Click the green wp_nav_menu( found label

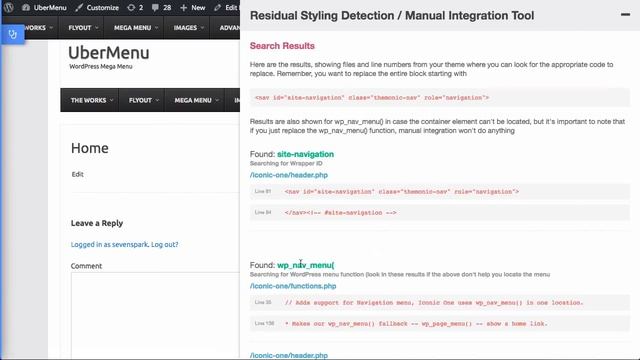(x=306, y=265)
